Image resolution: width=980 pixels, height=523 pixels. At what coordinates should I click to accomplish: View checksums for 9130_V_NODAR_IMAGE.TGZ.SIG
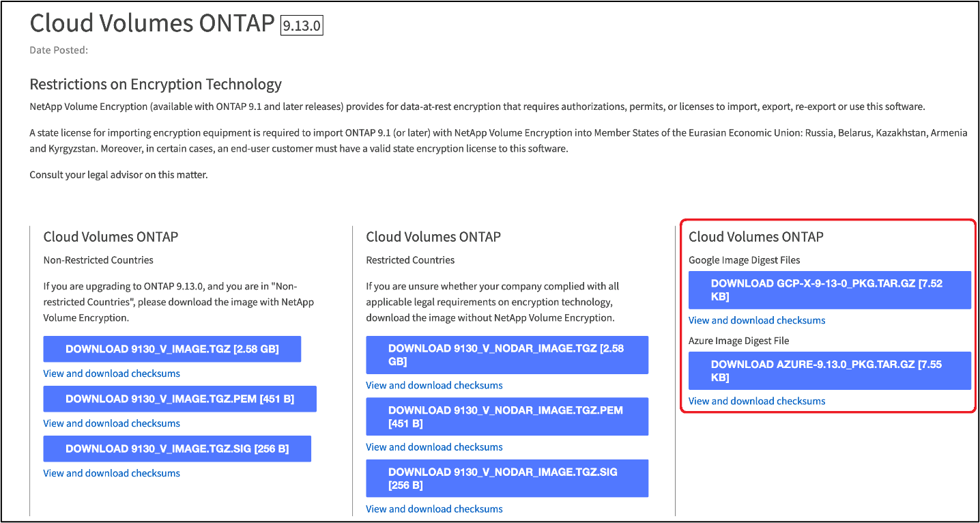pos(434,509)
